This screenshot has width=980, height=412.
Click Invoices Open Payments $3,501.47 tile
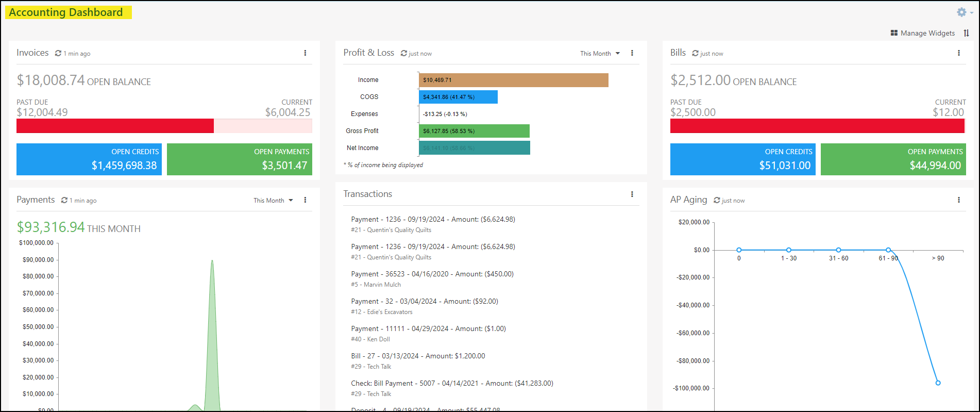tap(240, 159)
